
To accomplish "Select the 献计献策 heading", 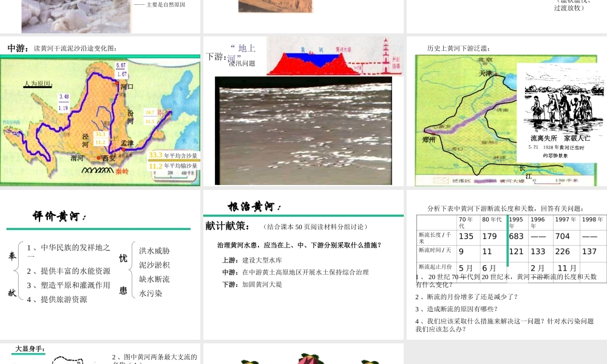I will pos(228,226).
